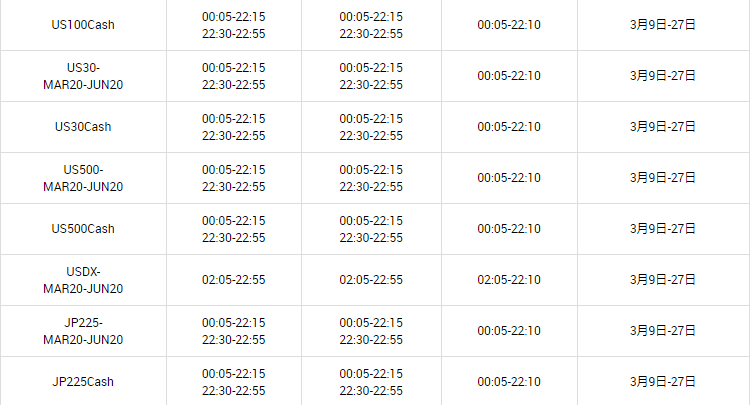Select 00:05-22:10 in the US30-MAR20-JUN20 row
The image size is (752, 405).
[x=509, y=76]
